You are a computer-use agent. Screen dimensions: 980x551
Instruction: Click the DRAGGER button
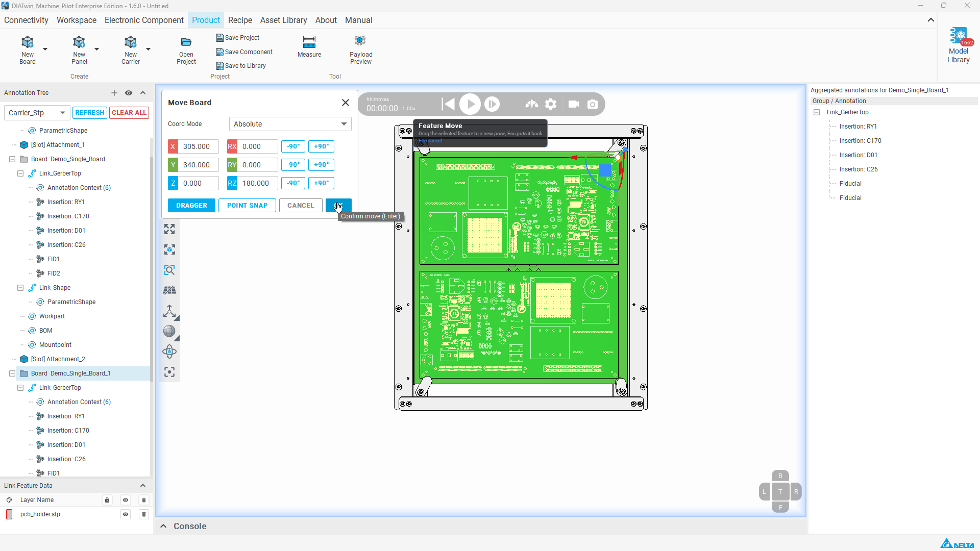(191, 206)
